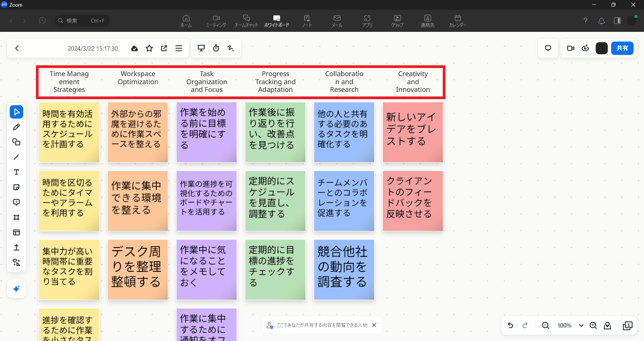Select the pen drawing tool

(x=16, y=127)
